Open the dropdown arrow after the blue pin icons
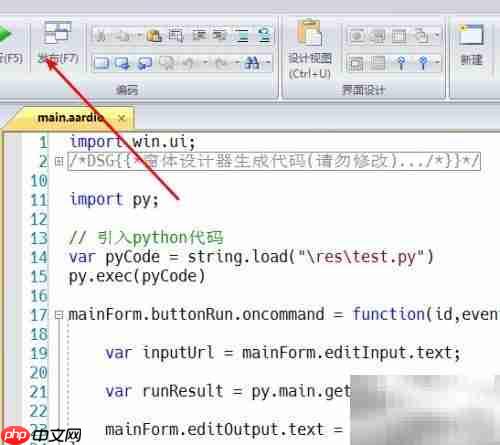The width and height of the screenshot is (500, 445). click(437, 62)
